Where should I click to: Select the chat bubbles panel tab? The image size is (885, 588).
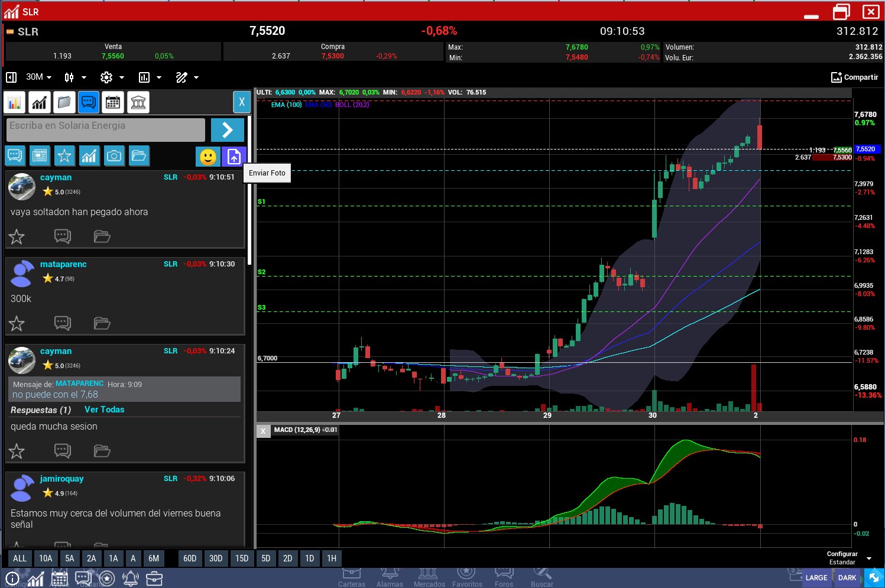89,103
